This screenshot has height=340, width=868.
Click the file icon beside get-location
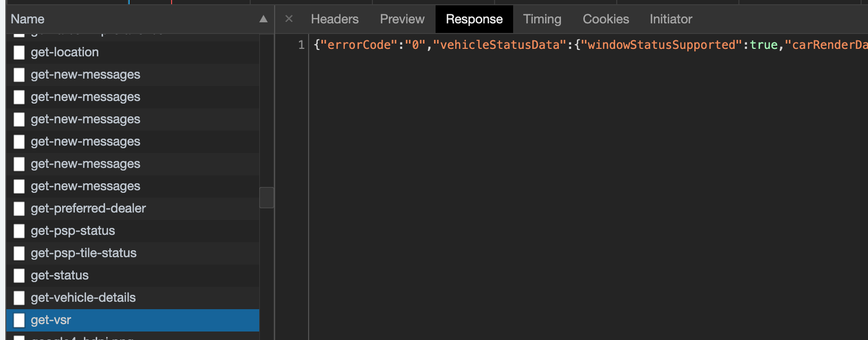click(19, 53)
